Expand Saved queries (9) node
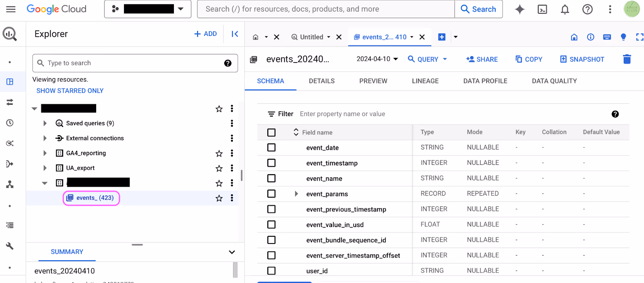Image resolution: width=644 pixels, height=283 pixels. [x=45, y=123]
